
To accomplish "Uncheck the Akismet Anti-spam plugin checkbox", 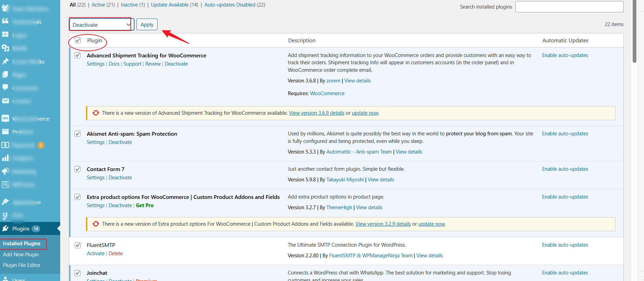I will point(77,134).
